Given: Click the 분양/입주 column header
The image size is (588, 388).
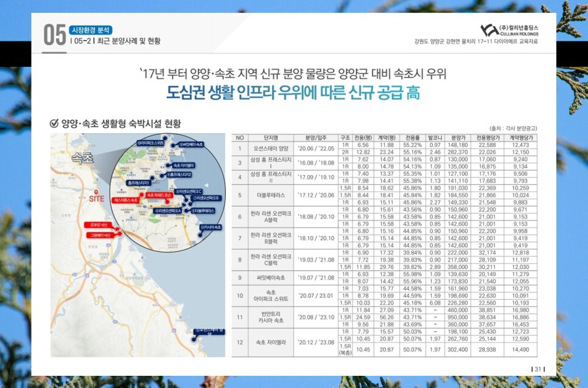Looking at the screenshot, I should (x=316, y=138).
